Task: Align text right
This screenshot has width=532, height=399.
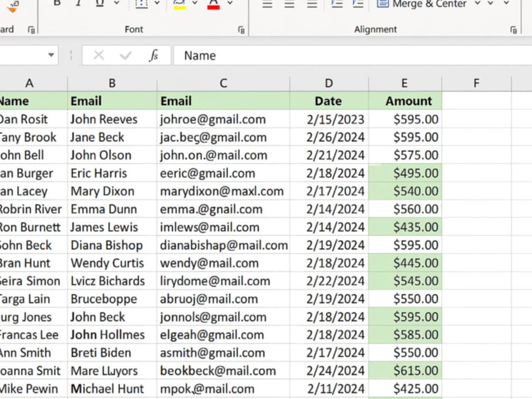Action: [x=312, y=4]
